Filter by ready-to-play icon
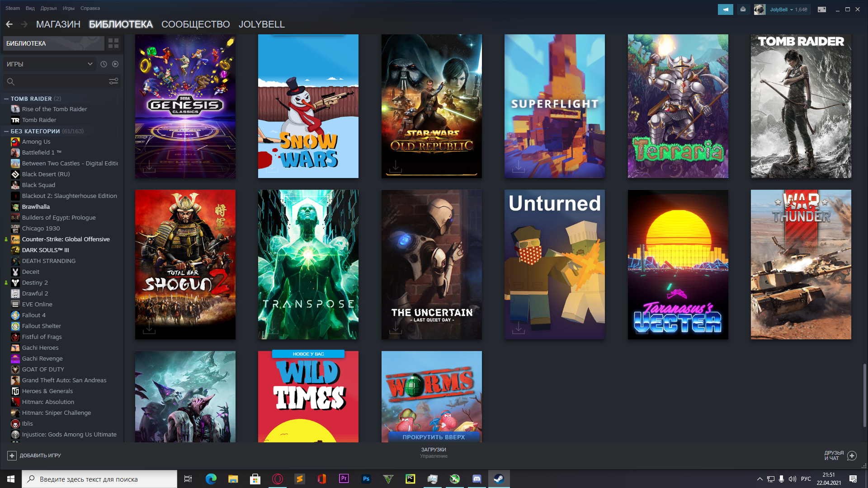 click(x=115, y=64)
